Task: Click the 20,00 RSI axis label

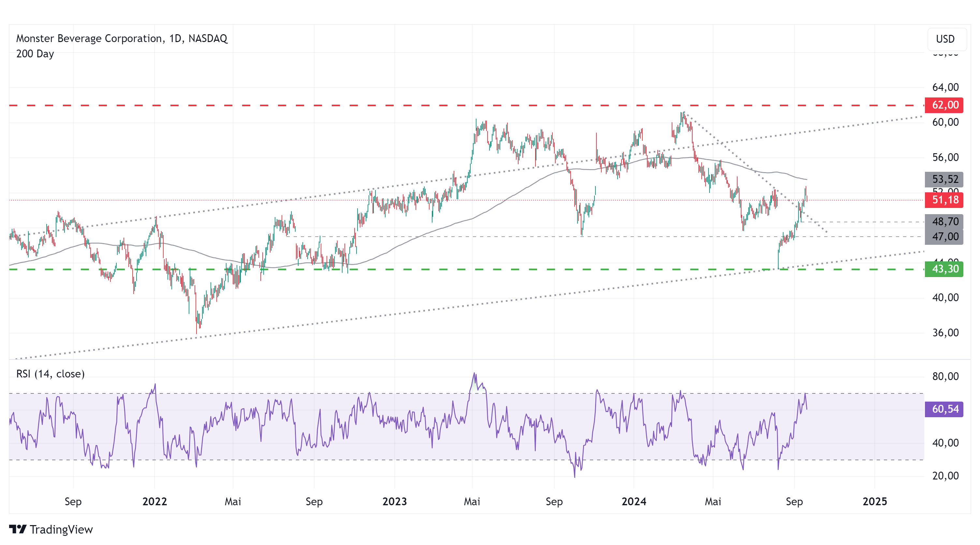Action: pyautogui.click(x=945, y=476)
